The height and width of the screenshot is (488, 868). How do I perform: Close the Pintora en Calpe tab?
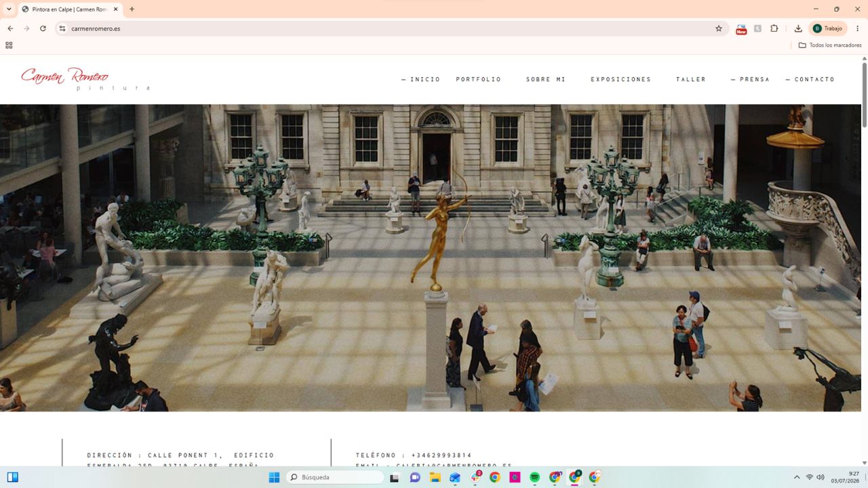116,9
